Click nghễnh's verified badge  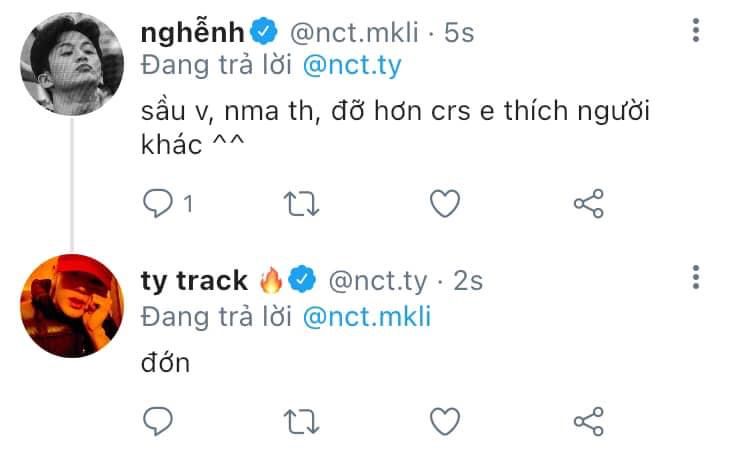pyautogui.click(x=262, y=34)
